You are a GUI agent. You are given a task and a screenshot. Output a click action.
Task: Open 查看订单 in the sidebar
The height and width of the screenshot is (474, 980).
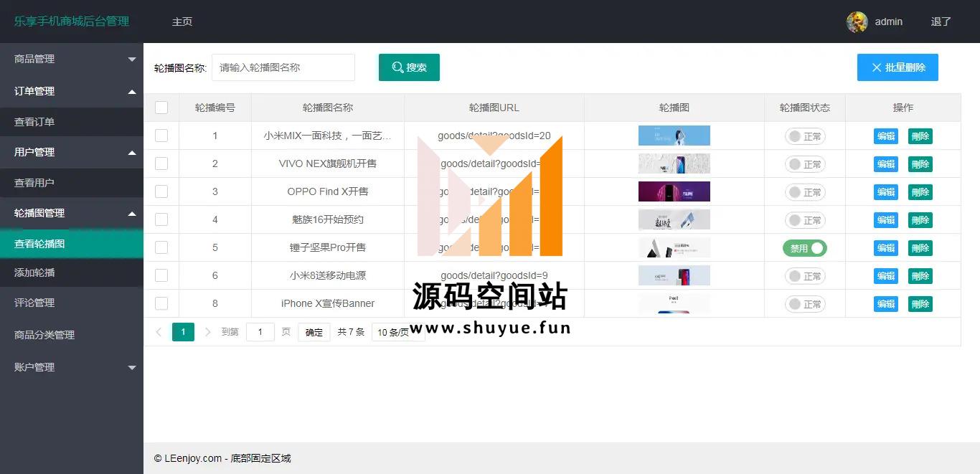tap(72, 122)
